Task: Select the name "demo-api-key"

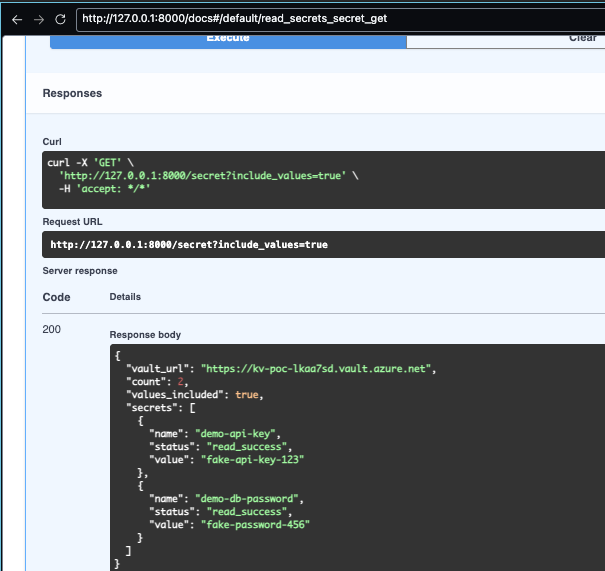Action: tap(235, 434)
